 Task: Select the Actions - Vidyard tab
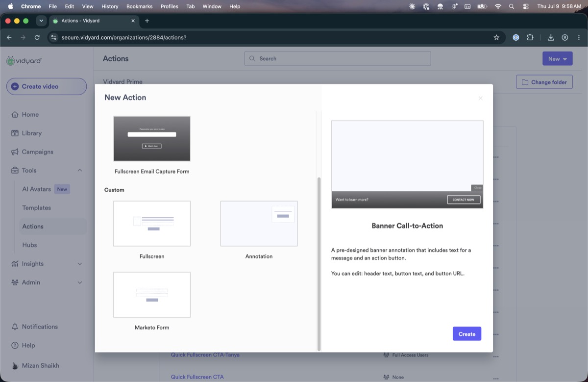click(x=93, y=21)
